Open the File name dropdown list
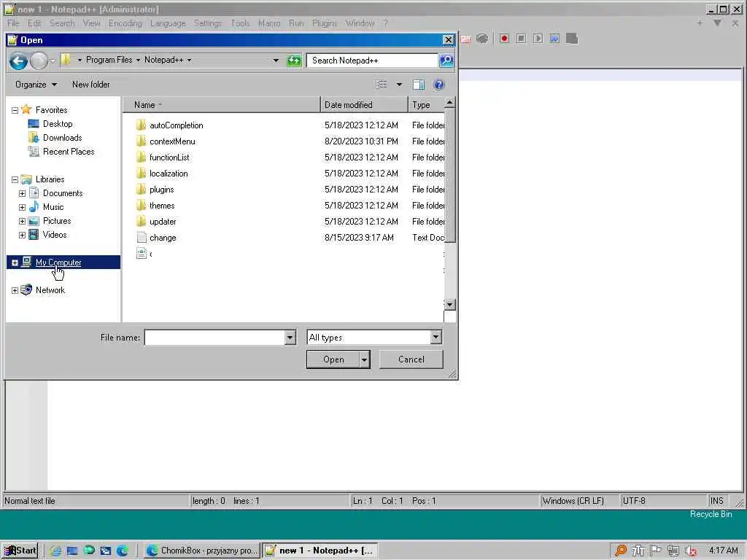This screenshot has width=747, height=560. (290, 338)
